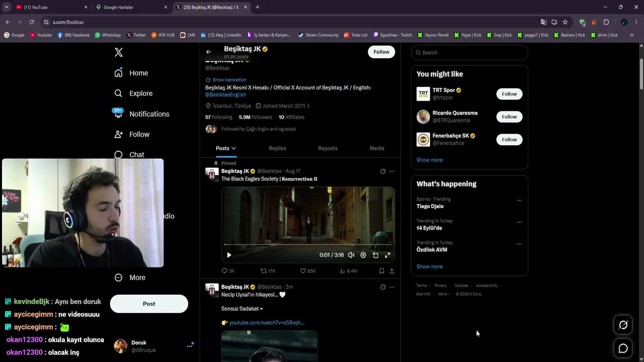Open Explore in the X sidebar
This screenshot has height=362, width=644.
pyautogui.click(x=133, y=94)
